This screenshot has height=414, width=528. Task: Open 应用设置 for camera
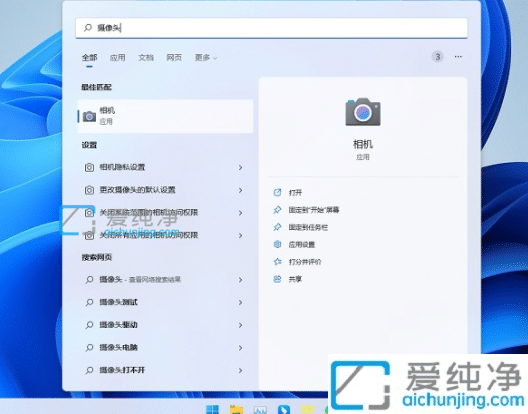pyautogui.click(x=302, y=245)
